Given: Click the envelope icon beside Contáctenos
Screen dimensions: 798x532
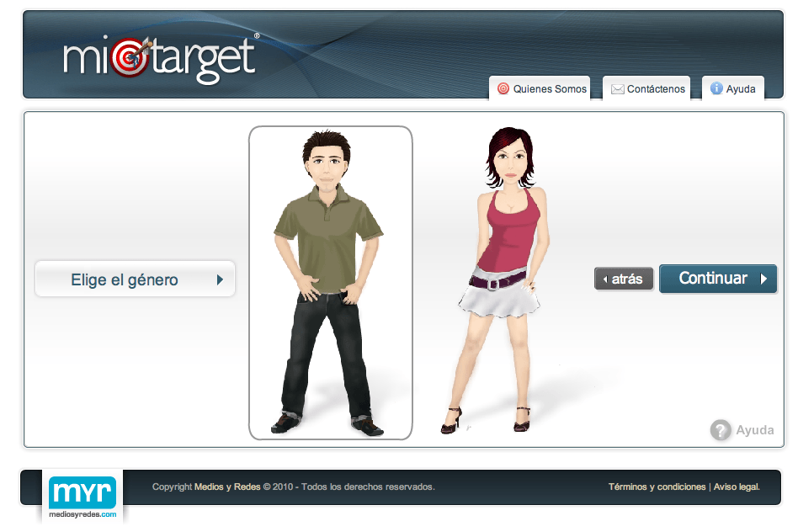Looking at the screenshot, I should [x=617, y=88].
